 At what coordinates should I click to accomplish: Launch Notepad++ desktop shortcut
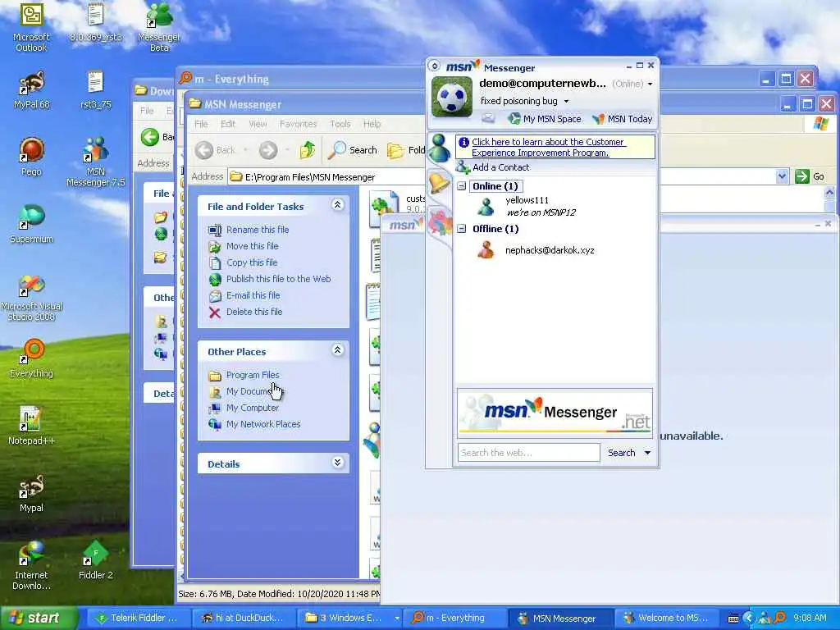(31, 426)
